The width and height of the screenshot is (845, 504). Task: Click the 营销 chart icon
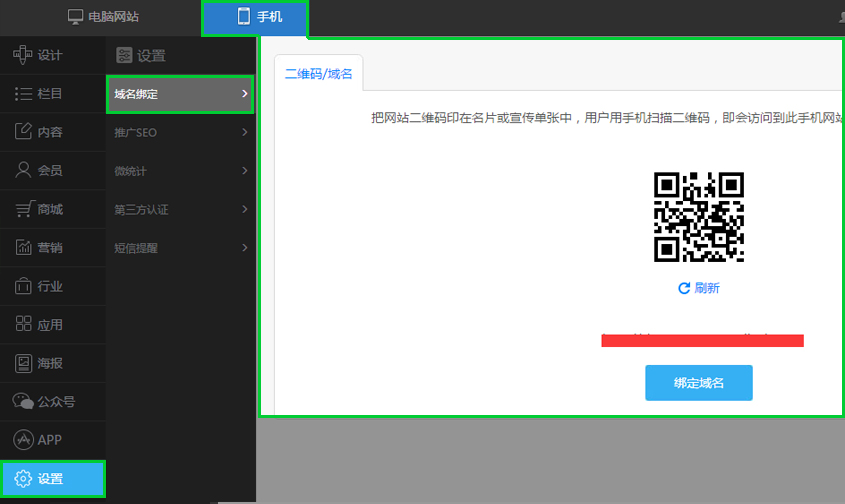pos(23,247)
